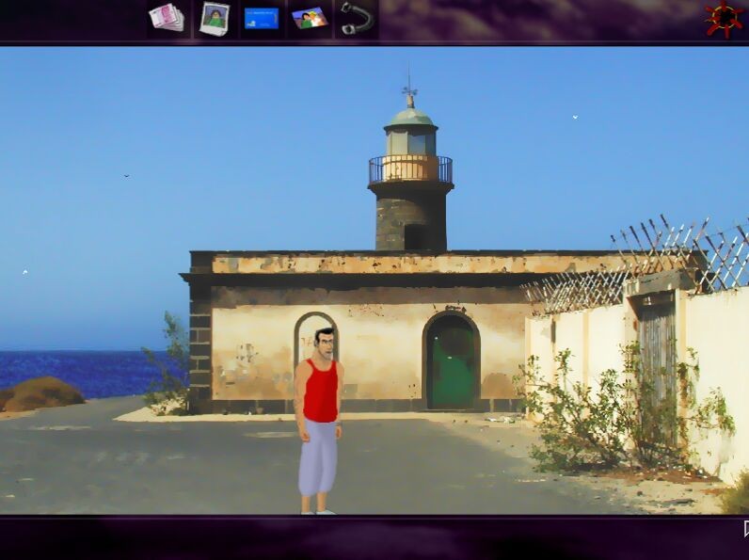Select the blue card inventory item
The height and width of the screenshot is (560, 749).
tap(262, 18)
